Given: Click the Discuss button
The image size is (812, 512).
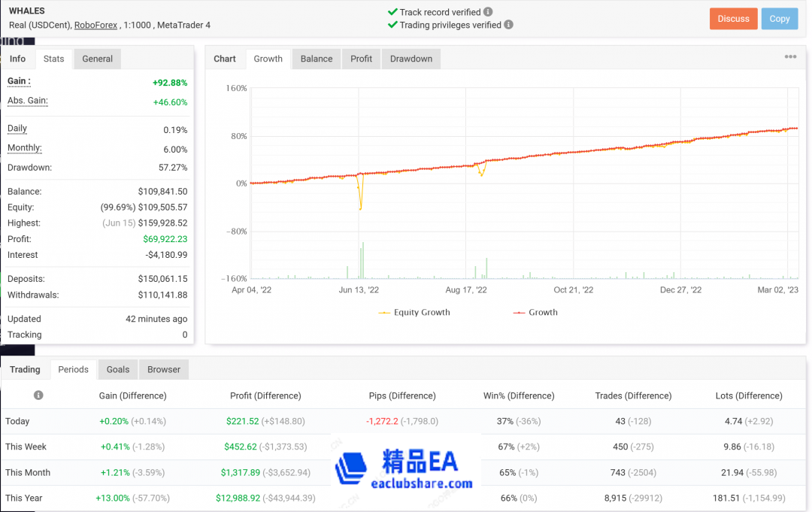Looking at the screenshot, I should 733,19.
